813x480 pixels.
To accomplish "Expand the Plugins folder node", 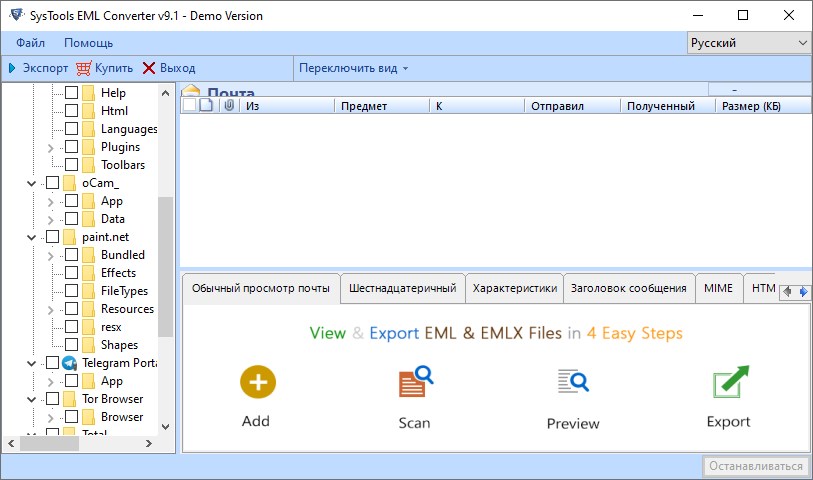I will tap(50, 148).
